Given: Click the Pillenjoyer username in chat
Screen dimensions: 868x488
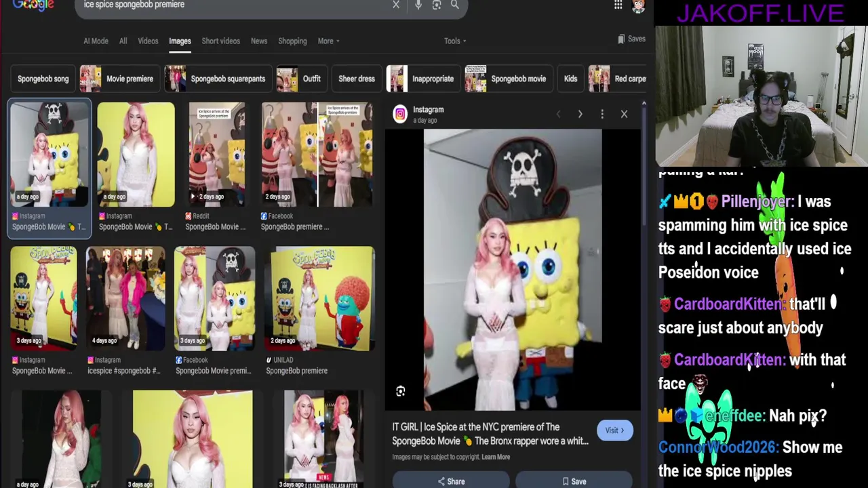Looking at the screenshot, I should [757, 201].
